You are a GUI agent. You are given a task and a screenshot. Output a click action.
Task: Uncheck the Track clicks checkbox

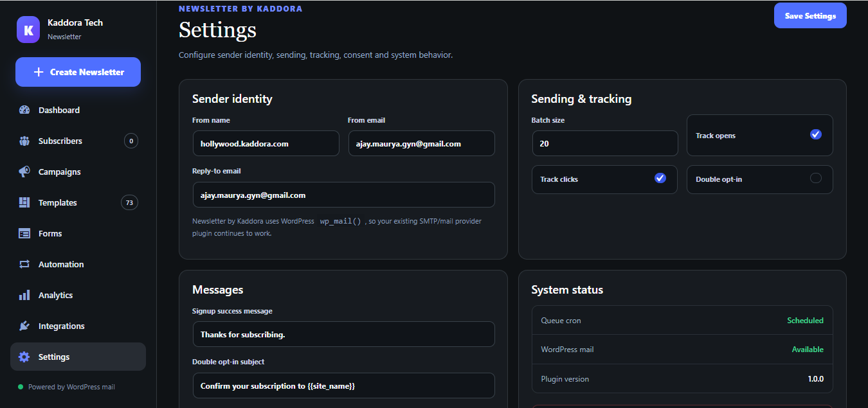pos(660,178)
